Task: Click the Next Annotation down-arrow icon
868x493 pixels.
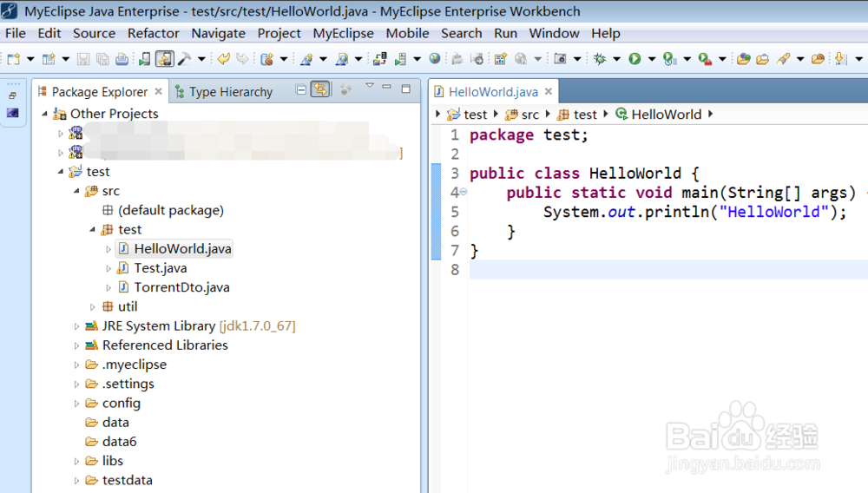Action: click(841, 59)
